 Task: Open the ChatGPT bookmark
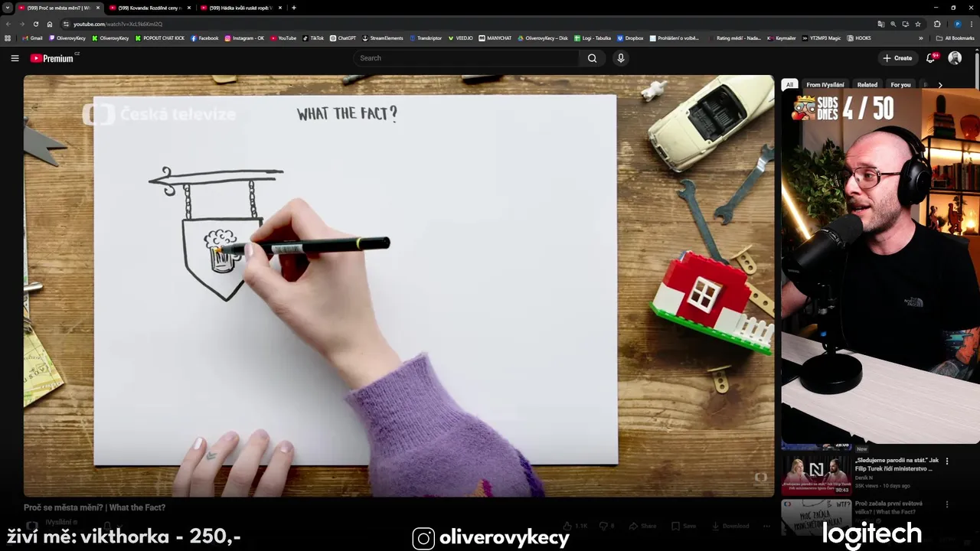pyautogui.click(x=343, y=37)
